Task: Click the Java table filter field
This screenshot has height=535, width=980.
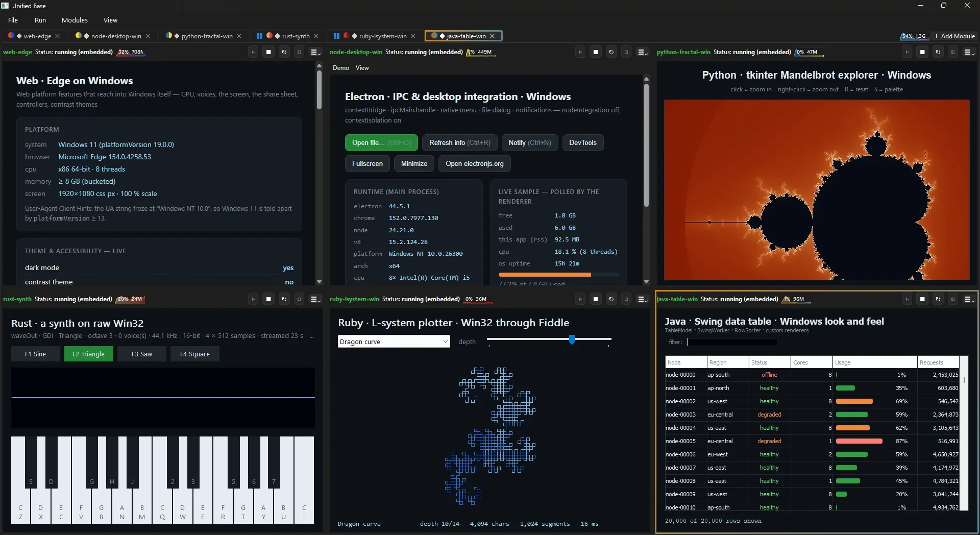Action: pyautogui.click(x=732, y=342)
